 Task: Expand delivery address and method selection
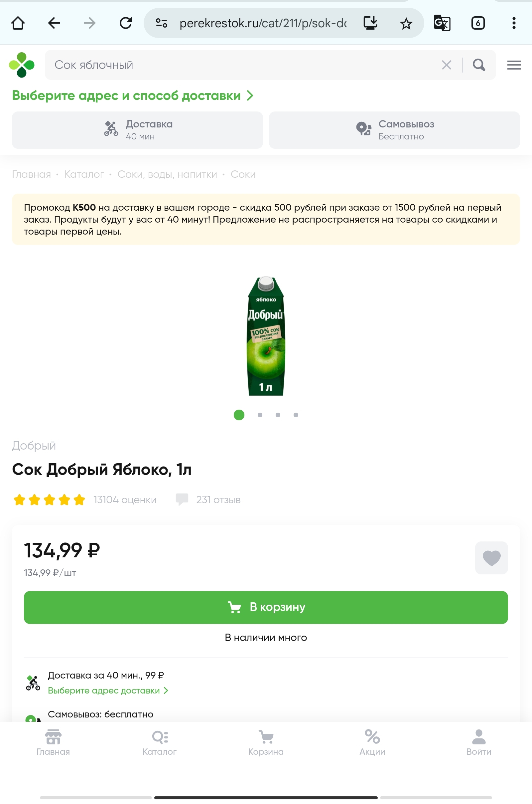tap(133, 96)
